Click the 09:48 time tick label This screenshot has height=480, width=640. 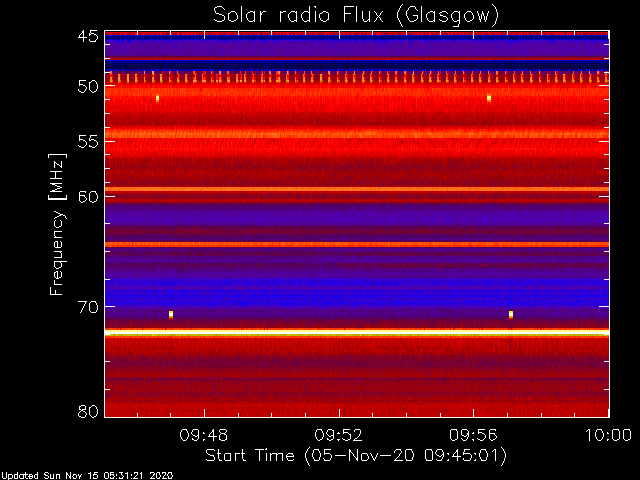pyautogui.click(x=204, y=435)
